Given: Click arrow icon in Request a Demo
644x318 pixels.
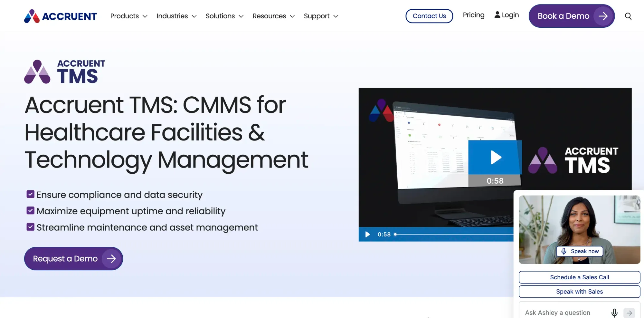Looking at the screenshot, I should tap(111, 259).
